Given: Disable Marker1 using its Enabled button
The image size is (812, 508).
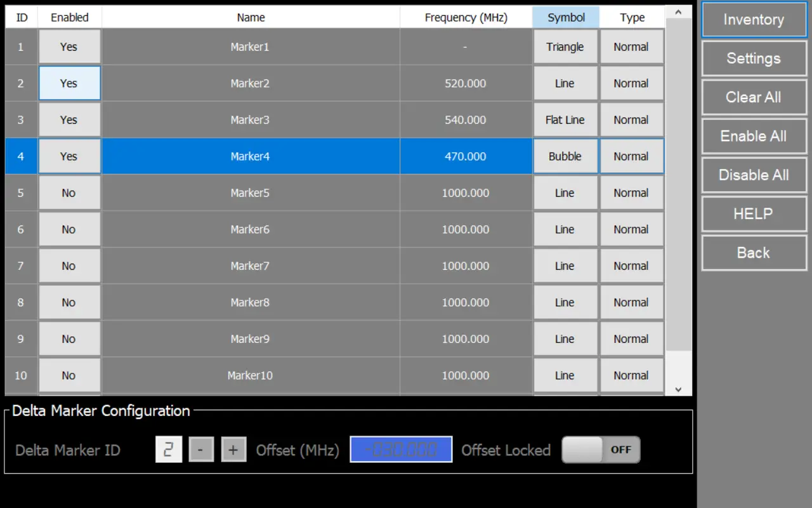Looking at the screenshot, I should [69, 47].
